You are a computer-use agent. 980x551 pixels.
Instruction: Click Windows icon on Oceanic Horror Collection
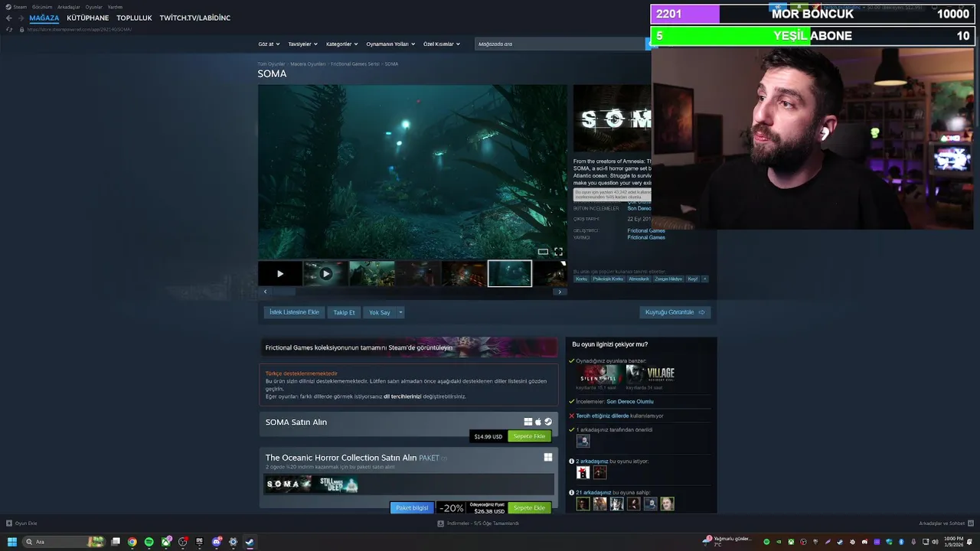click(x=548, y=458)
